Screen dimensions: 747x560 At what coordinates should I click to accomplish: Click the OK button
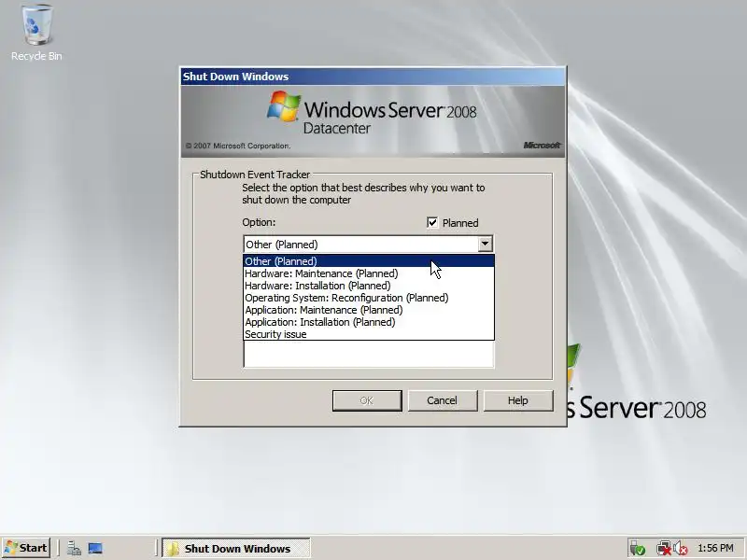click(x=367, y=400)
